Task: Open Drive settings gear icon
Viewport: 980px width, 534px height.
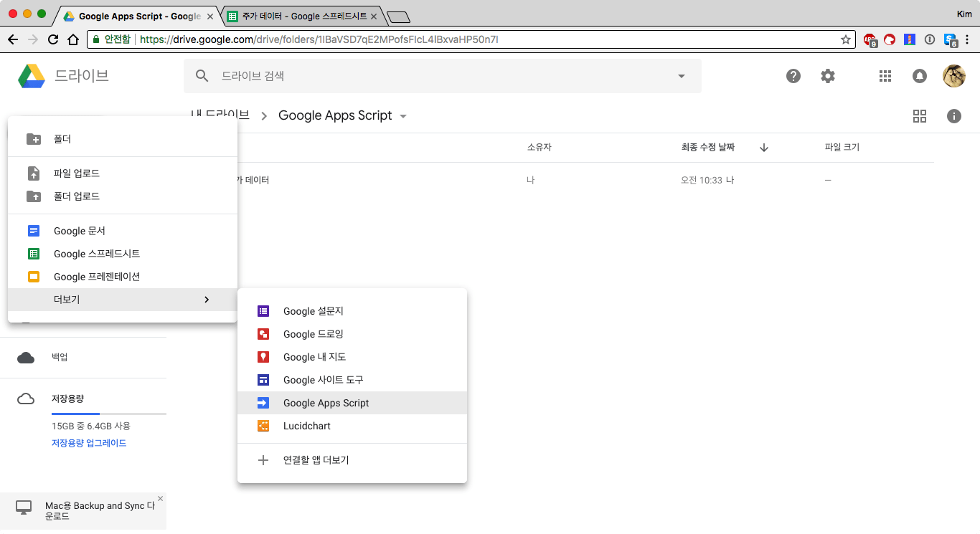Action: point(828,76)
